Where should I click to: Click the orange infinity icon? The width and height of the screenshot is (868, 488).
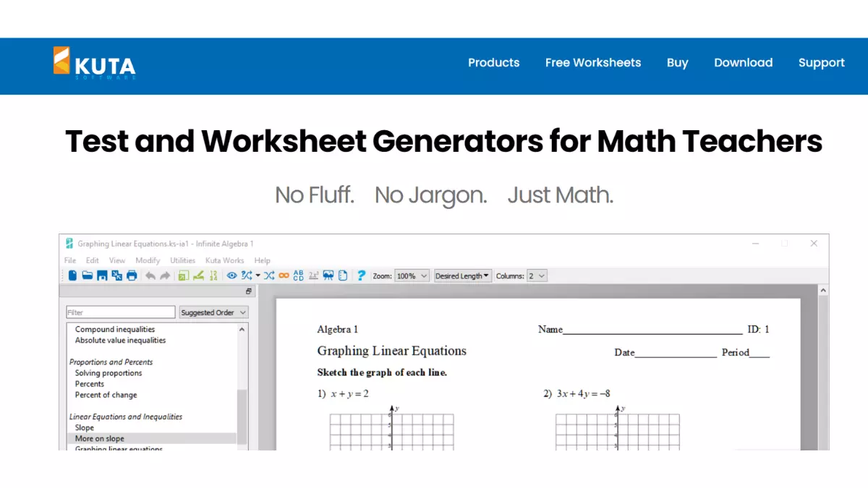(284, 275)
